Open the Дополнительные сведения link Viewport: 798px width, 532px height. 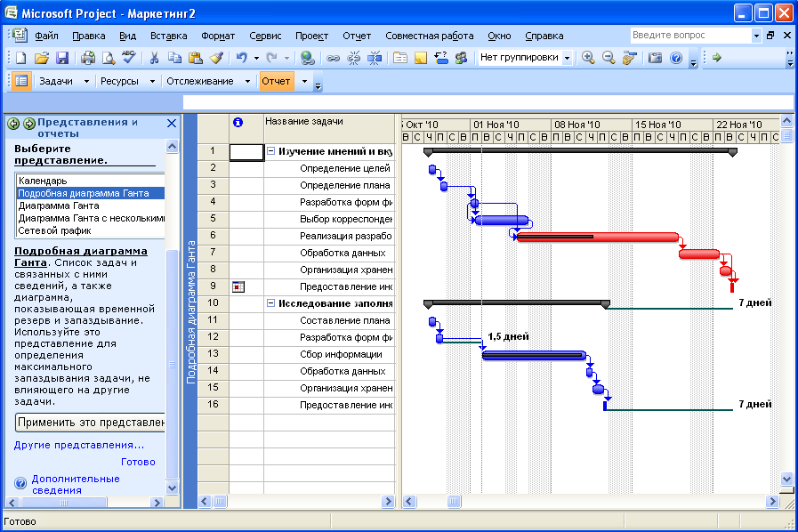click(x=76, y=484)
